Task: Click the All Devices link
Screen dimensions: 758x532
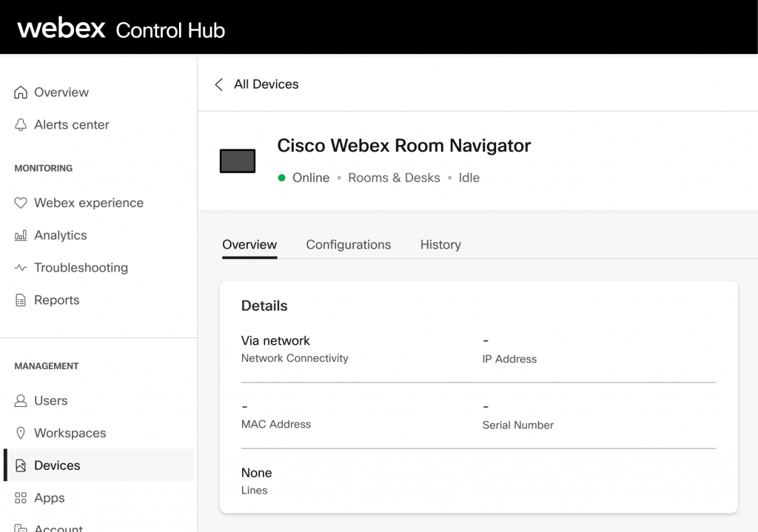Action: [265, 84]
